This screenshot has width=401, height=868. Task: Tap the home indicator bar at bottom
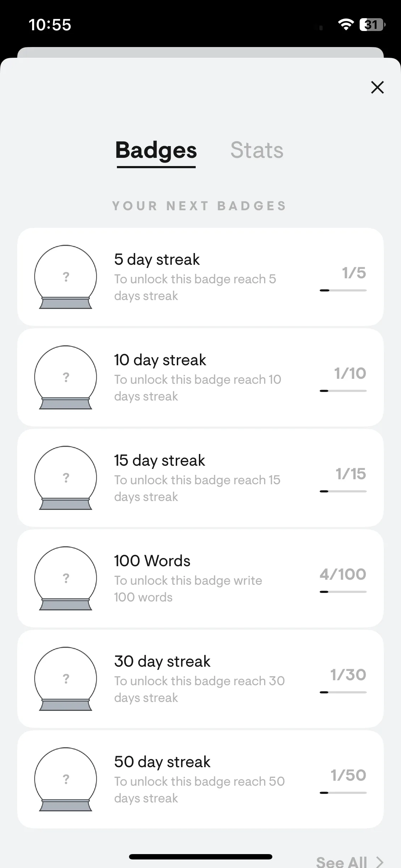201,857
